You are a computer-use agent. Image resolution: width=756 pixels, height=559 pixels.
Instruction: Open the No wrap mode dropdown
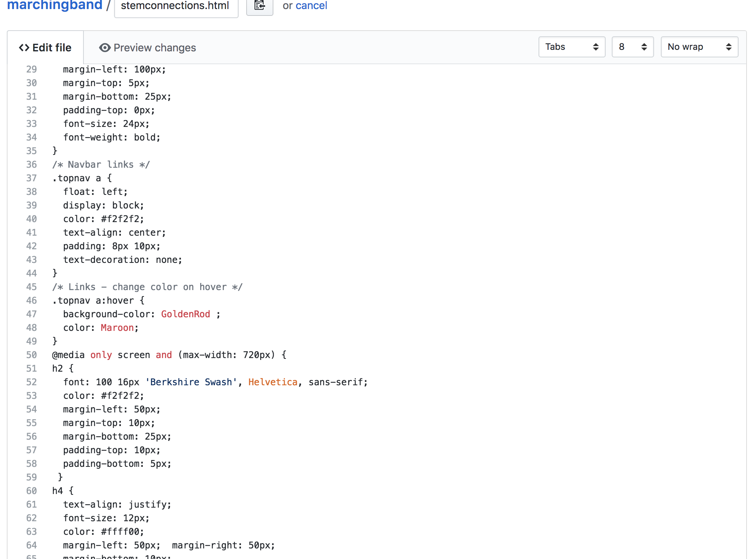coord(699,47)
